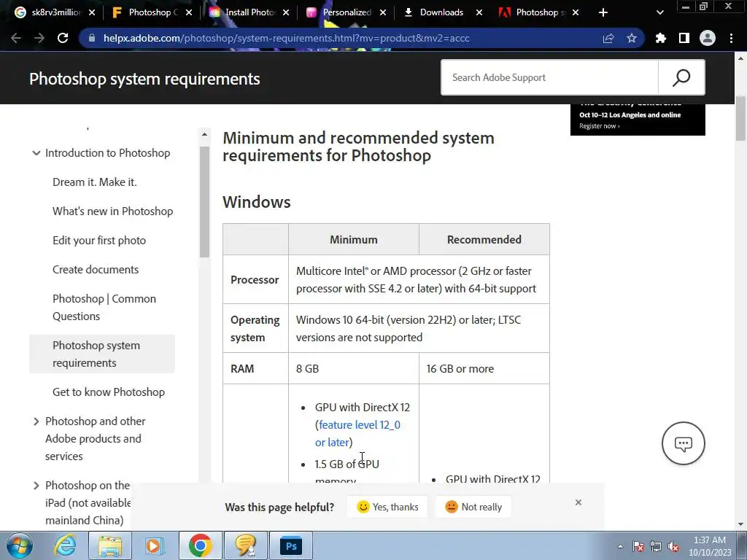The image size is (747, 560).
Task: Click the network tray icon
Action: click(x=656, y=546)
